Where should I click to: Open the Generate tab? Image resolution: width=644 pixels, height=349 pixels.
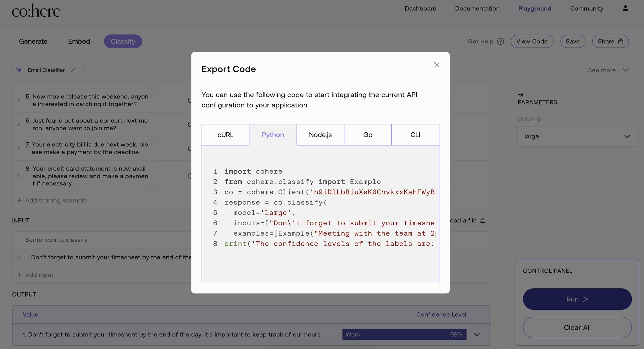tap(33, 41)
